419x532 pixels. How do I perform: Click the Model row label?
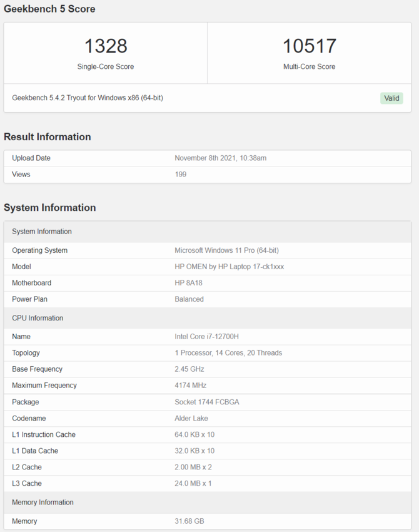[21, 267]
